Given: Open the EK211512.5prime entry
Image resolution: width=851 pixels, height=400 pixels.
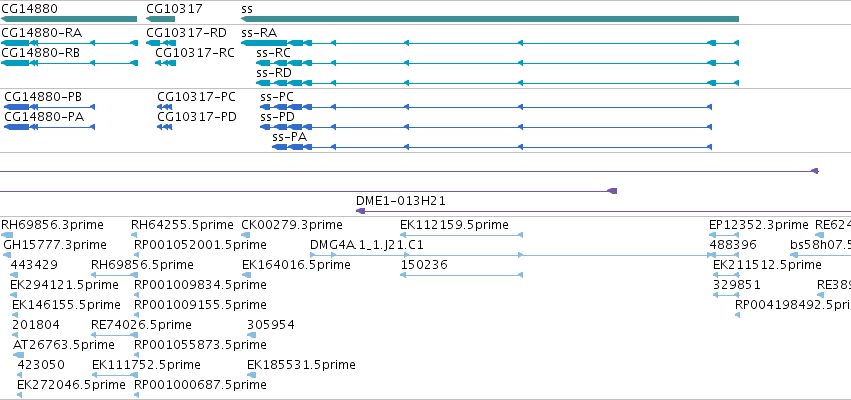Looking at the screenshot, I should click(767, 265).
